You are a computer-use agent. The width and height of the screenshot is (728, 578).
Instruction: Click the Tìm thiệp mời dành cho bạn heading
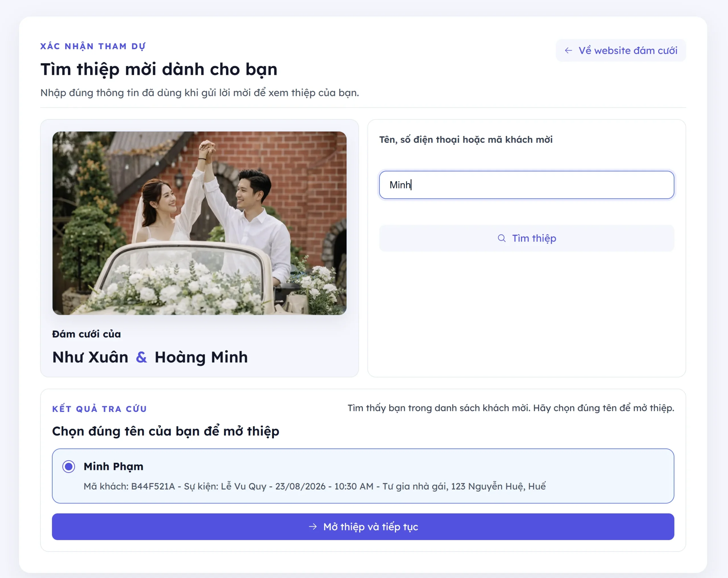159,69
